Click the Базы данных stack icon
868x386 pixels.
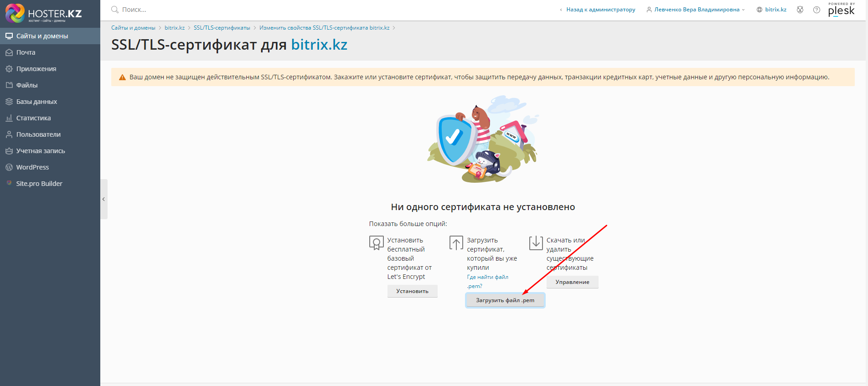coord(9,102)
